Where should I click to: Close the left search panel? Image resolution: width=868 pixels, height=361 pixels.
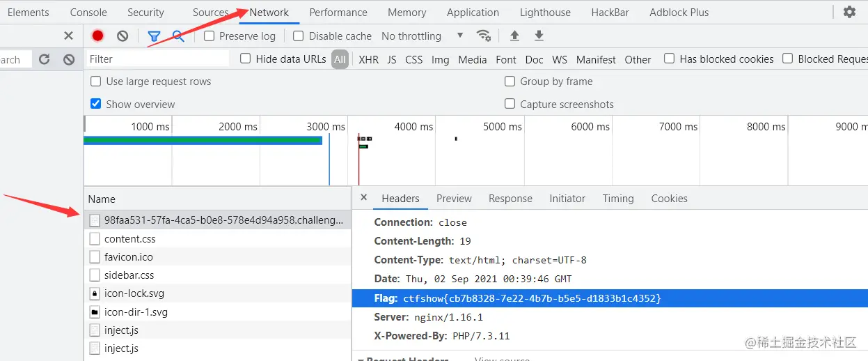[68, 36]
